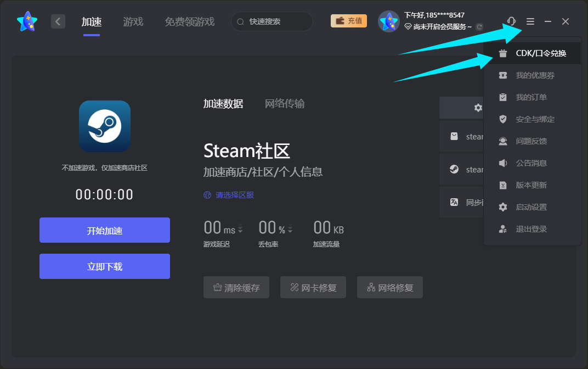Click the star app logo

pyautogui.click(x=27, y=21)
